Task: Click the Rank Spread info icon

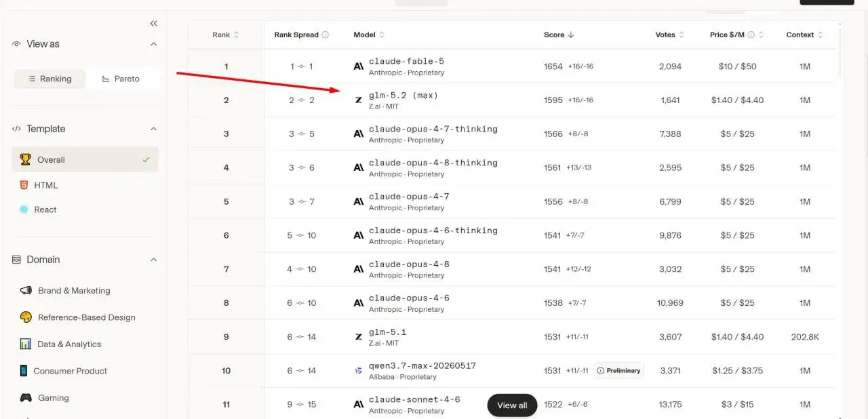Action: pos(325,35)
